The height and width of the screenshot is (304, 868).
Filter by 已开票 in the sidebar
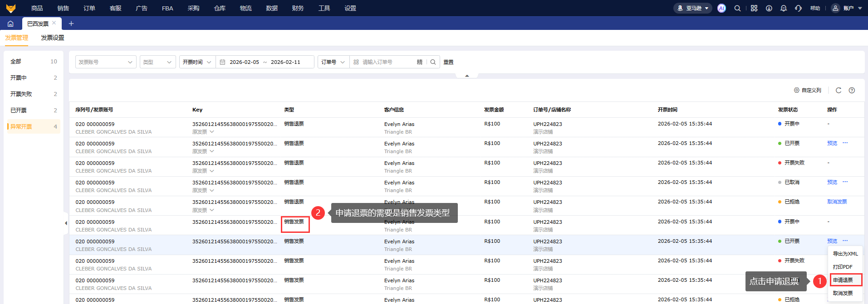[x=34, y=110]
